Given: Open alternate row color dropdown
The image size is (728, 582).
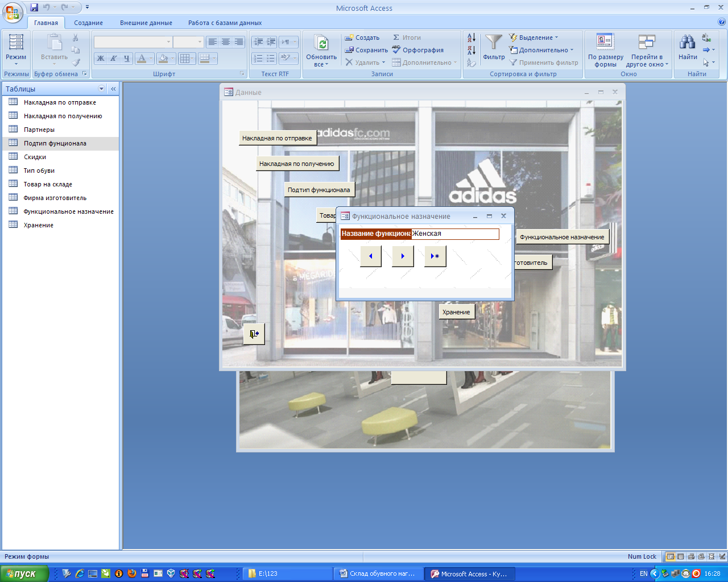Looking at the screenshot, I should pyautogui.click(x=214, y=58).
